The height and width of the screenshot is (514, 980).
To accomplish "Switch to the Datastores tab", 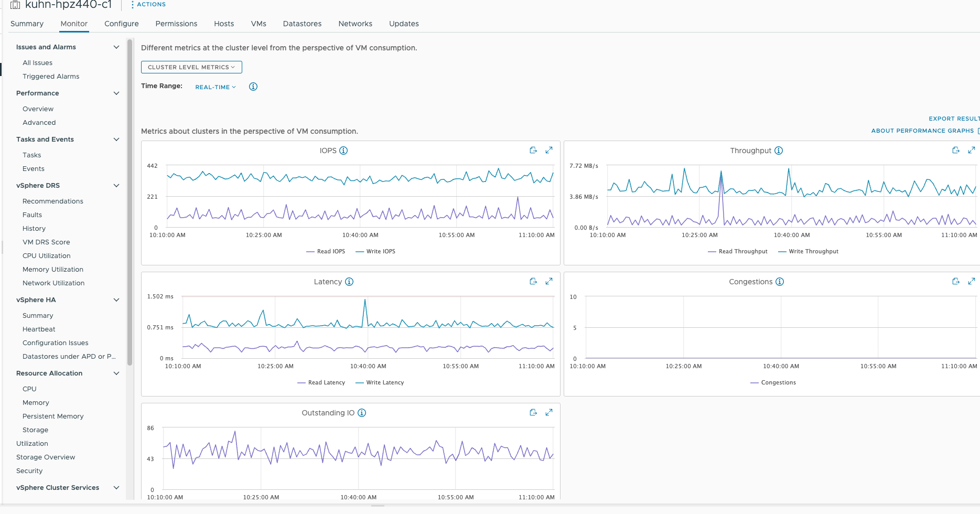I will click(x=302, y=24).
